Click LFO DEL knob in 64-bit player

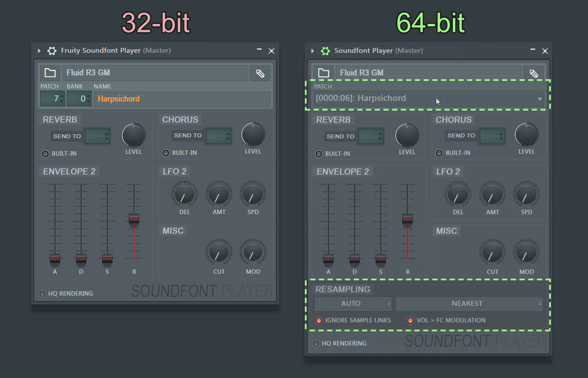458,194
